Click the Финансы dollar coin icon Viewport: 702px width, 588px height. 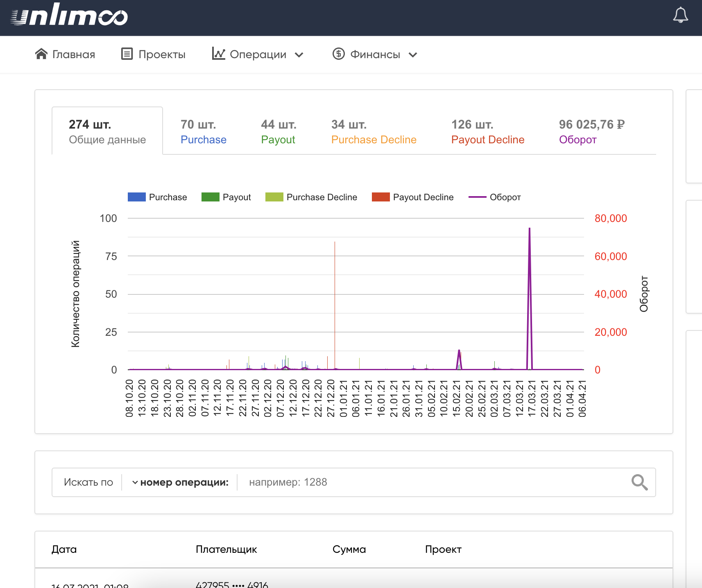pos(338,54)
